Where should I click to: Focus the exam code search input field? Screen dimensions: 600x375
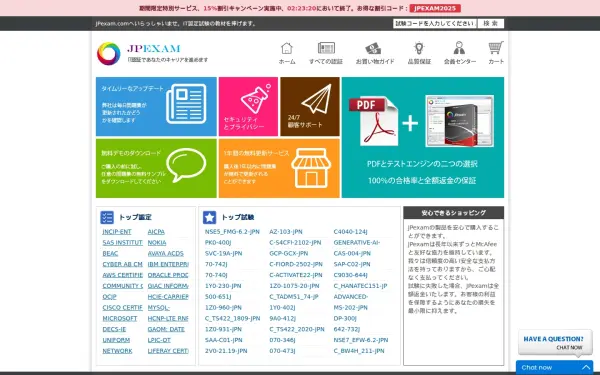click(x=435, y=23)
